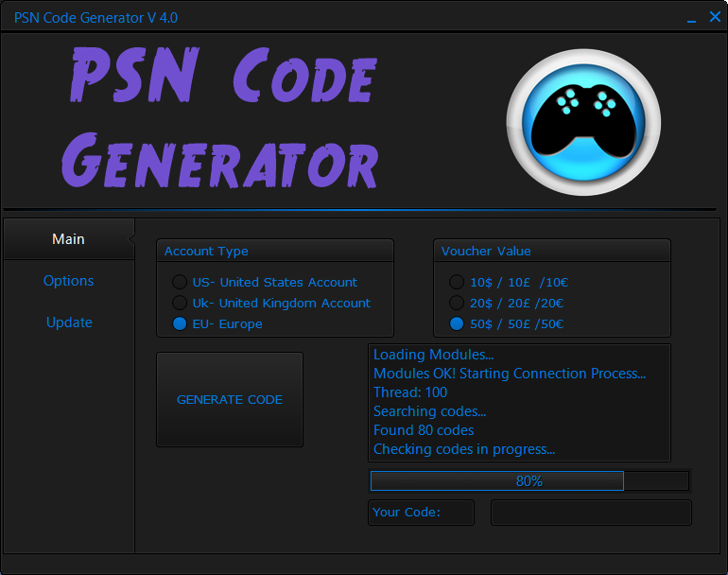
Task: Click the 80% progress bar
Action: pos(529,480)
